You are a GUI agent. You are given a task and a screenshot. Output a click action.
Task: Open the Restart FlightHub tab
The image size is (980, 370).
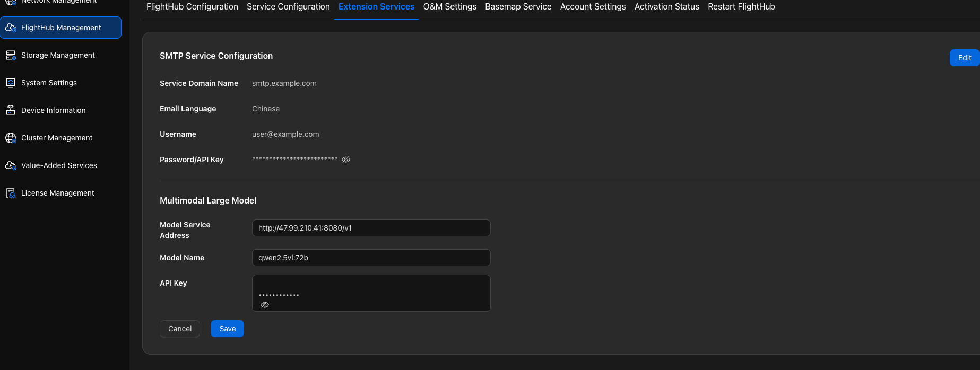click(x=741, y=7)
